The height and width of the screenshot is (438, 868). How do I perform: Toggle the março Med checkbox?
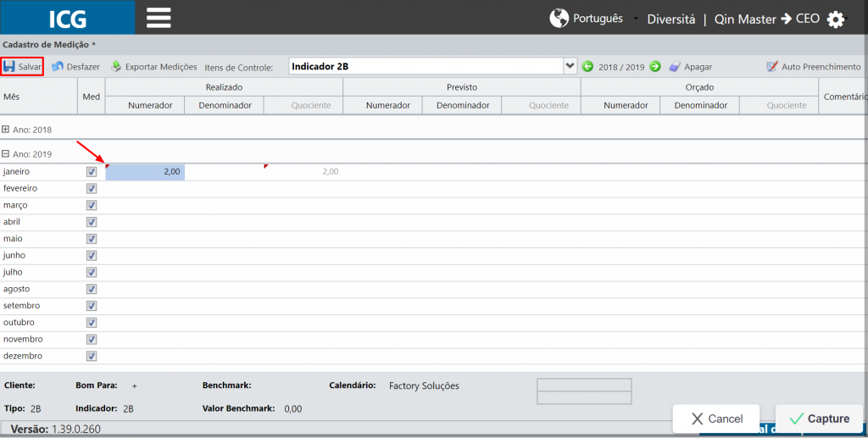(92, 205)
